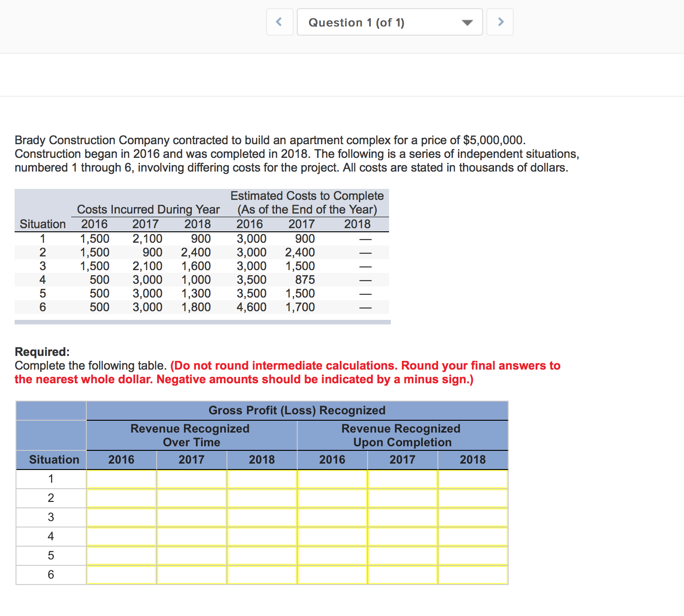The width and height of the screenshot is (684, 616).
Task: Select Situation 1 Over Time 2017 cell
Action: click(x=192, y=479)
